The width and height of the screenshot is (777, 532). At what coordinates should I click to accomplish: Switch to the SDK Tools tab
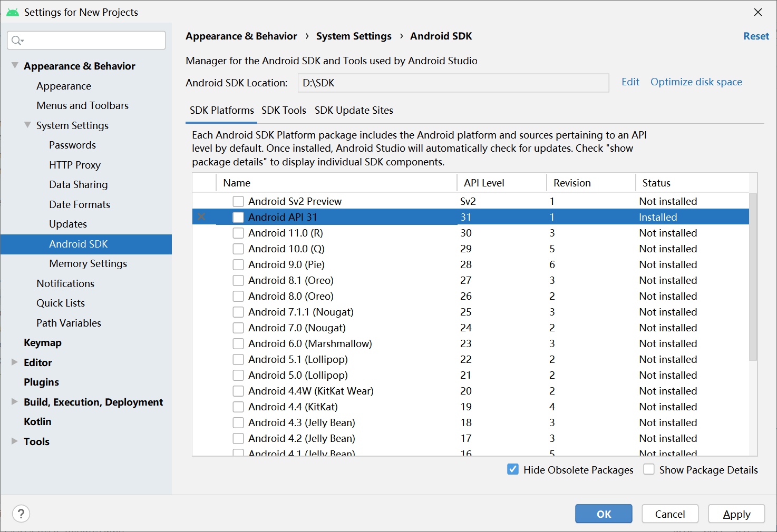point(284,110)
